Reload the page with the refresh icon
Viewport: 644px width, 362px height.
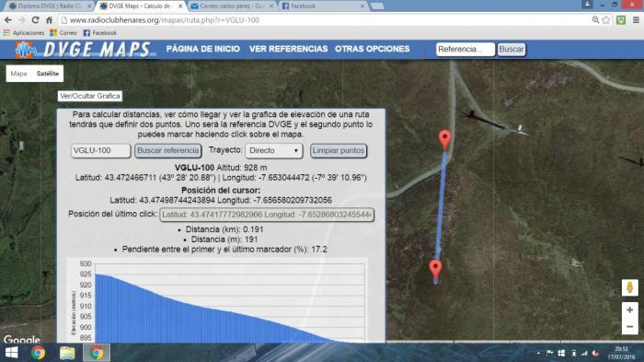pyautogui.click(x=35, y=19)
